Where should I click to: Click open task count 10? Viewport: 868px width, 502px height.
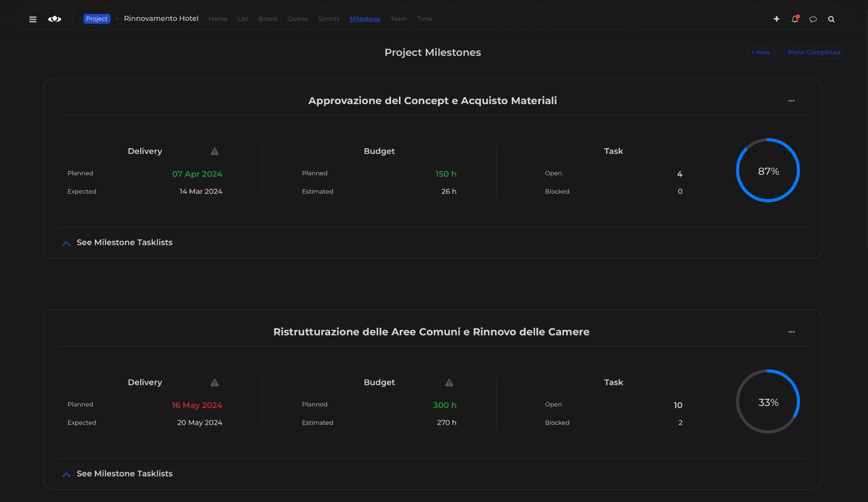[678, 405]
